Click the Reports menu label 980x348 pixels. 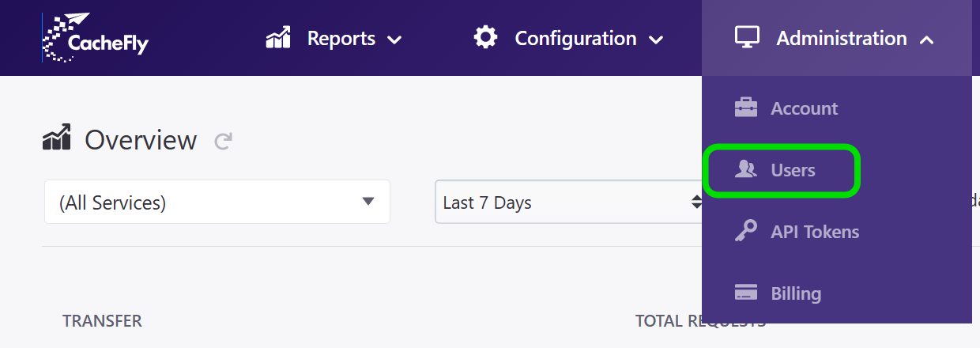pos(341,38)
